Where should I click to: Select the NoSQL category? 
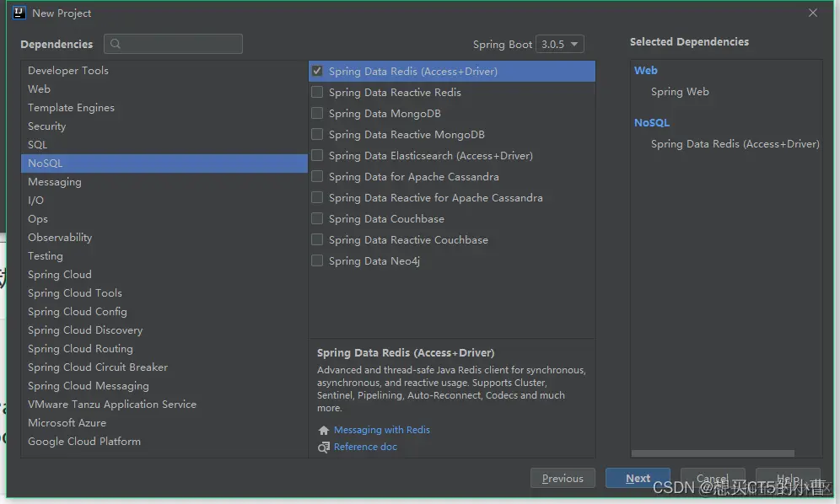pyautogui.click(x=164, y=164)
